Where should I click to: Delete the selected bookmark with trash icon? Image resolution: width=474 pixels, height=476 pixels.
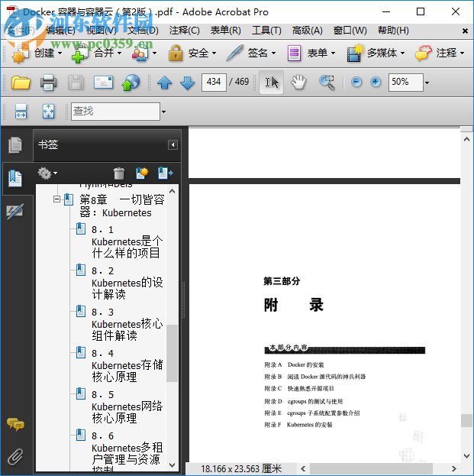[119, 173]
